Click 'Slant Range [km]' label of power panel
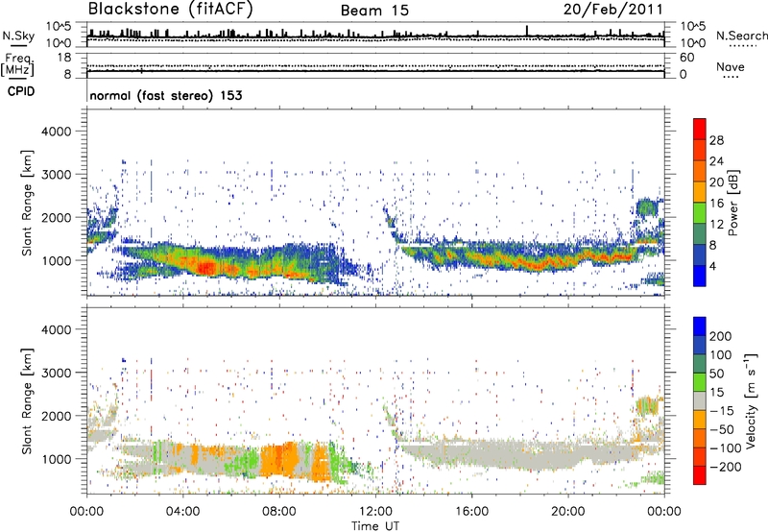Image resolution: width=768 pixels, height=532 pixels. (27, 203)
